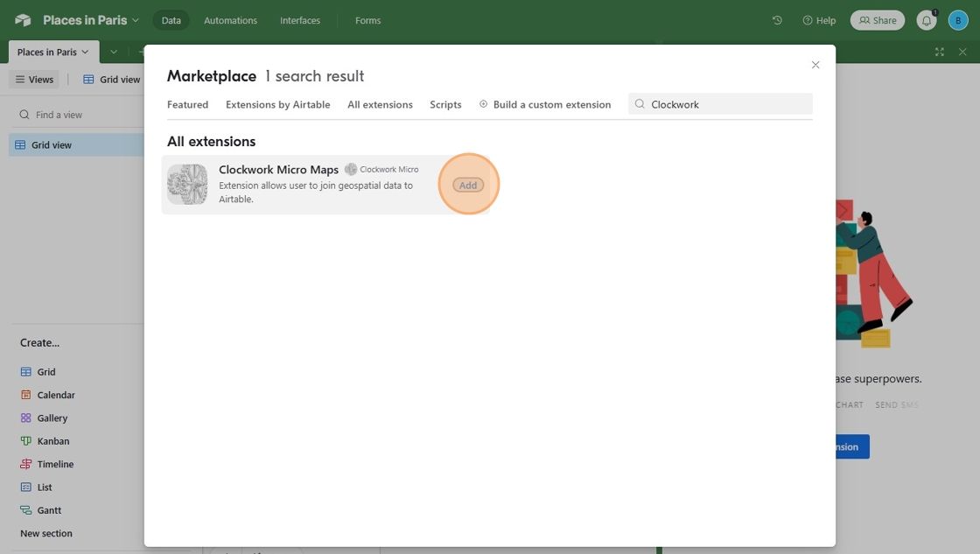Close the Marketplace dialog
Viewport: 980px width, 554px height.
click(x=815, y=65)
